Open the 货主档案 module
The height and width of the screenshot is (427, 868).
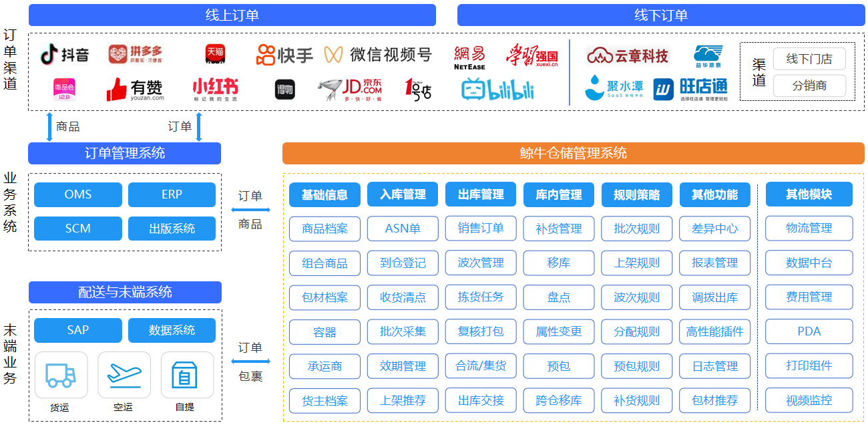(x=324, y=400)
